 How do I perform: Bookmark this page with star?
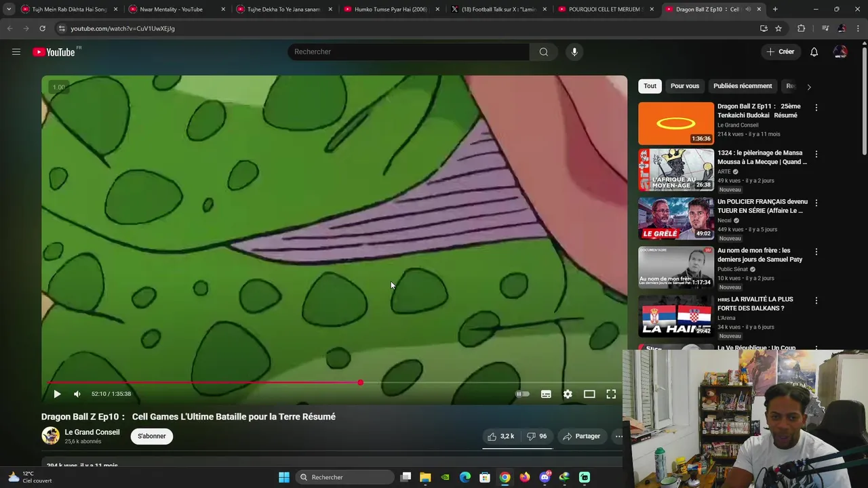pyautogui.click(x=778, y=28)
